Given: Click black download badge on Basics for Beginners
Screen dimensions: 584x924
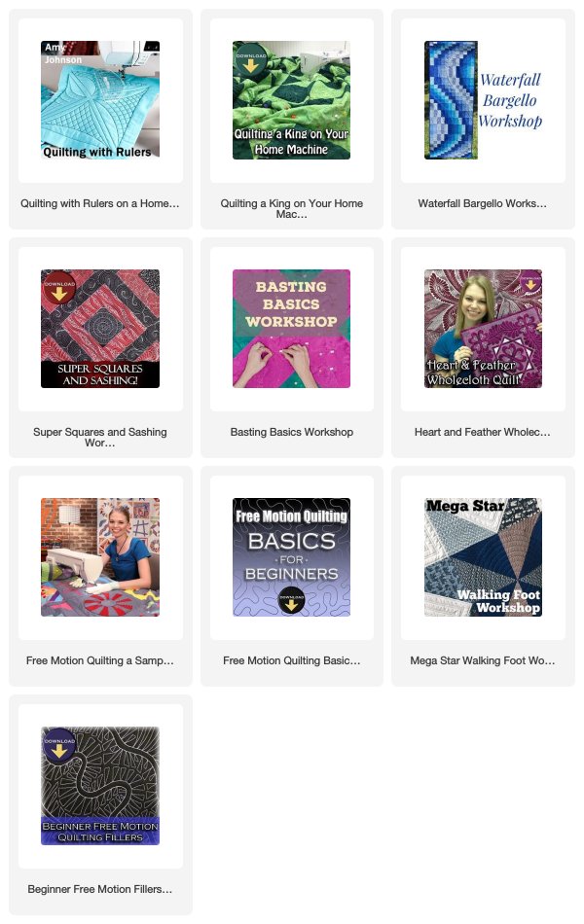Looking at the screenshot, I should [291, 600].
